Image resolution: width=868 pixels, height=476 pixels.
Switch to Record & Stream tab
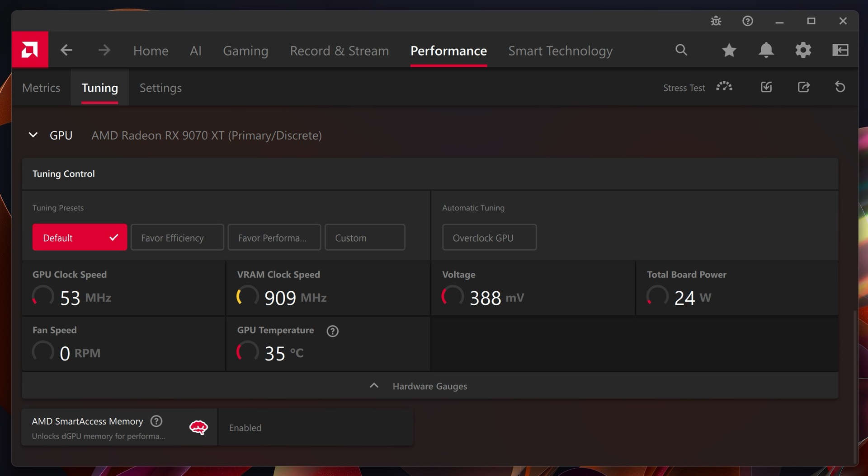click(339, 51)
